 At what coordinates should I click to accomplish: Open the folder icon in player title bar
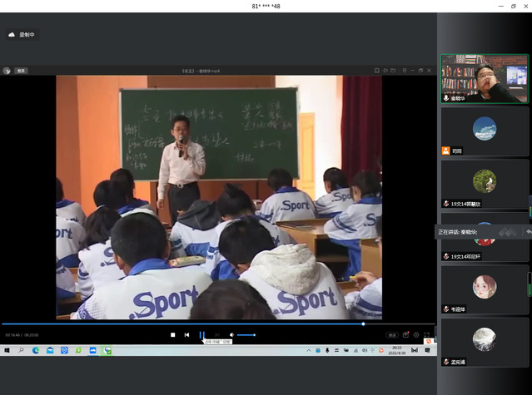click(x=393, y=71)
